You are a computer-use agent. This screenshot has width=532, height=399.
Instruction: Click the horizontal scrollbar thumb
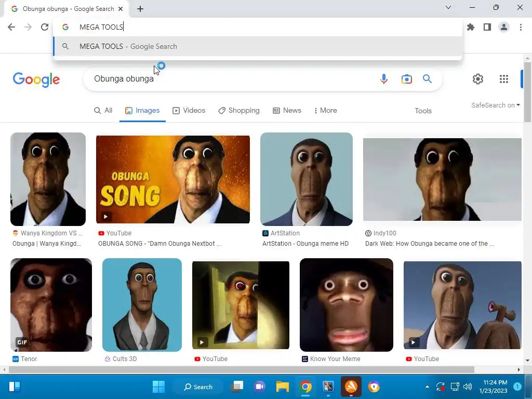click(241, 369)
